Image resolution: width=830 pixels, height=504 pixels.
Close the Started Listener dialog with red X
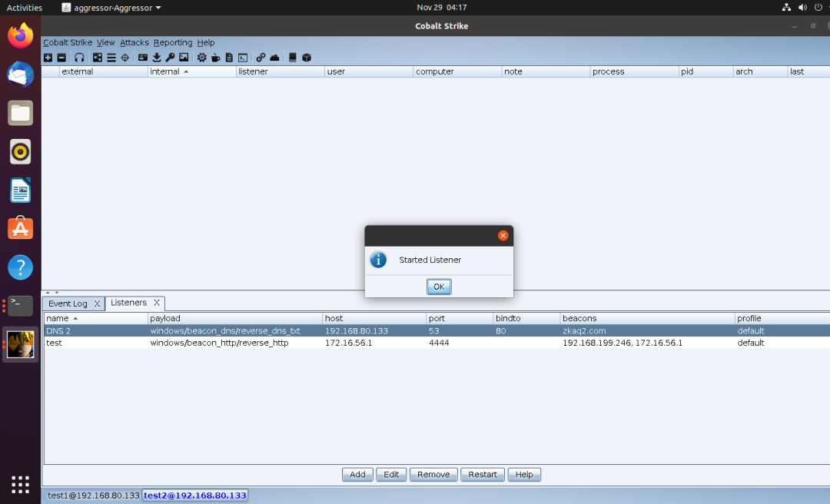point(503,236)
